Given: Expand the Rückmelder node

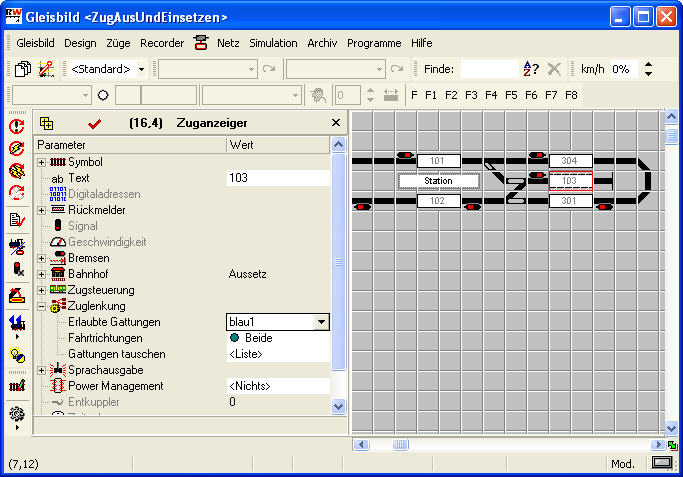Looking at the screenshot, I should point(41,210).
